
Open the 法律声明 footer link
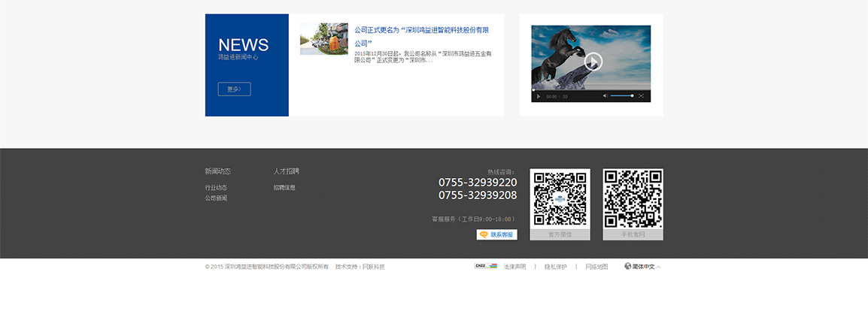coord(514,267)
